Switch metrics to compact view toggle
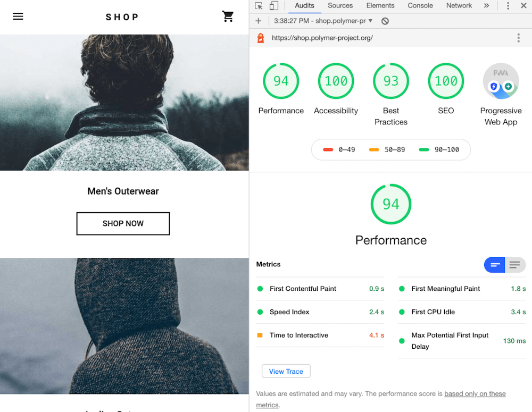532x412 pixels. click(x=494, y=265)
